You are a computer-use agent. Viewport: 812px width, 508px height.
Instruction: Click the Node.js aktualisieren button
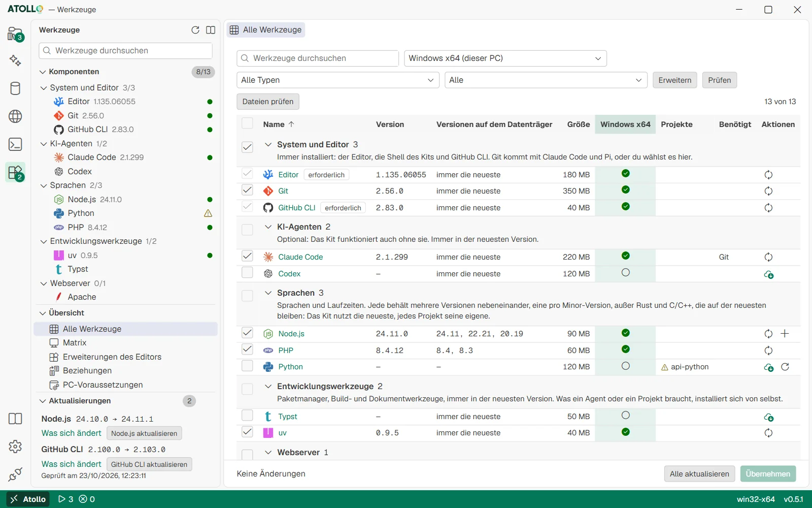144,433
